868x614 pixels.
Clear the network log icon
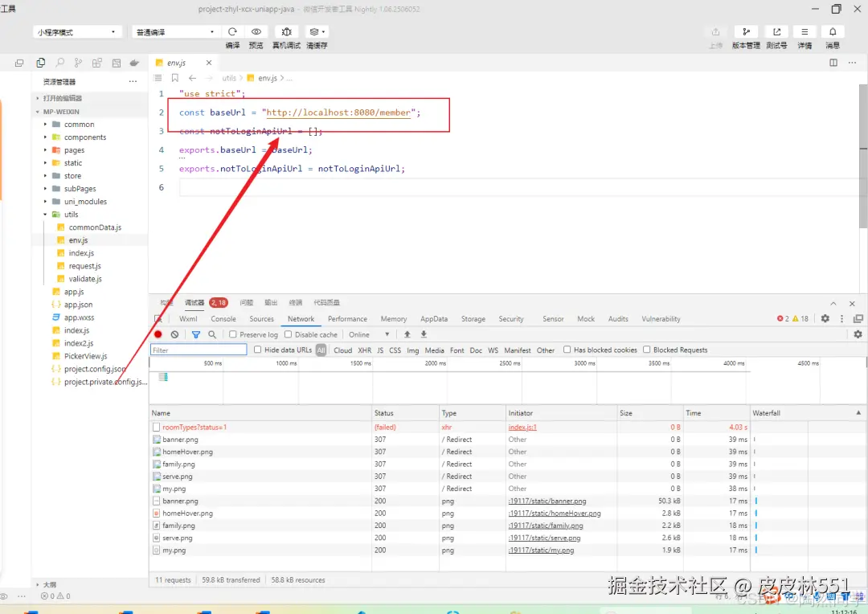tap(175, 334)
